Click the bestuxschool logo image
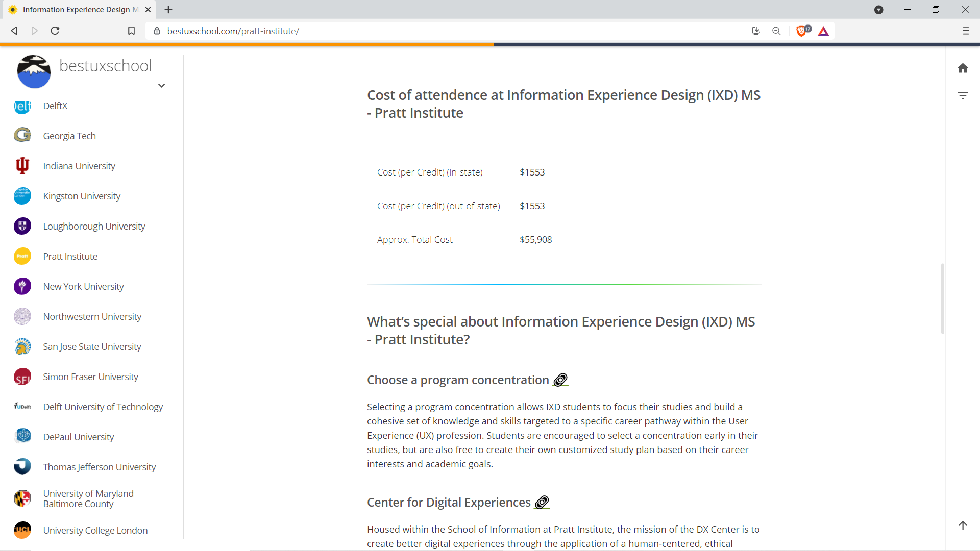 [x=34, y=71]
